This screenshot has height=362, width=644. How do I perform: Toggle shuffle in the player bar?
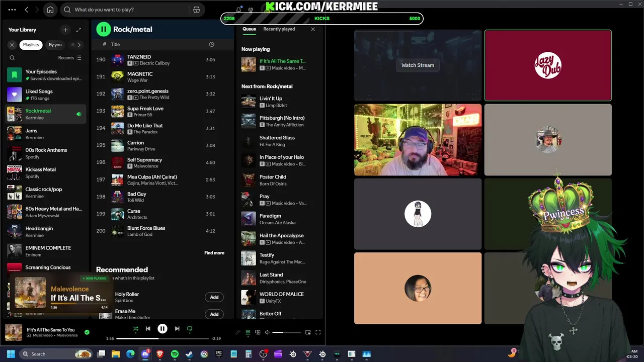click(x=135, y=329)
